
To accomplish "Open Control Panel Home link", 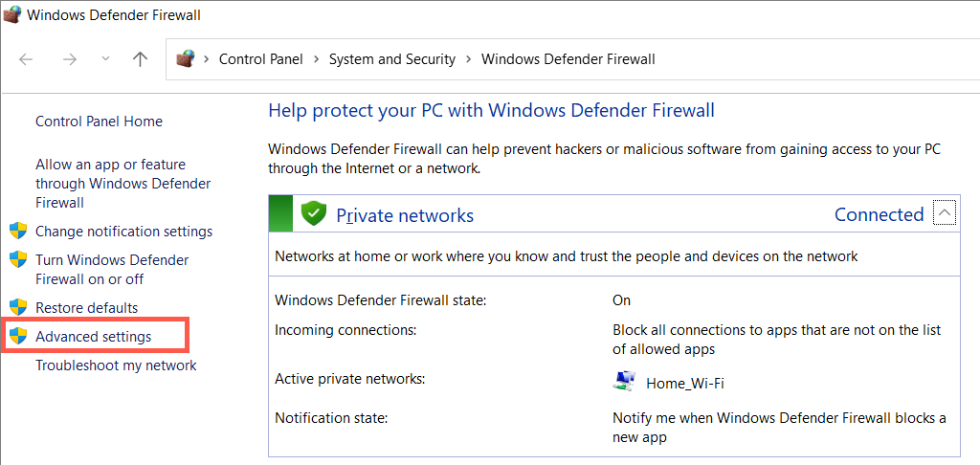I will (x=99, y=122).
